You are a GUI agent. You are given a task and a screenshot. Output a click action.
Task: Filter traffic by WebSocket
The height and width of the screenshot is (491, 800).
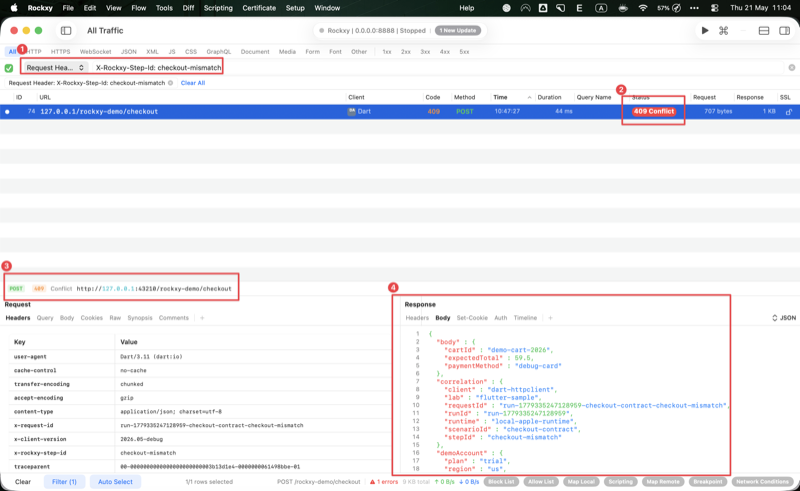(95, 52)
